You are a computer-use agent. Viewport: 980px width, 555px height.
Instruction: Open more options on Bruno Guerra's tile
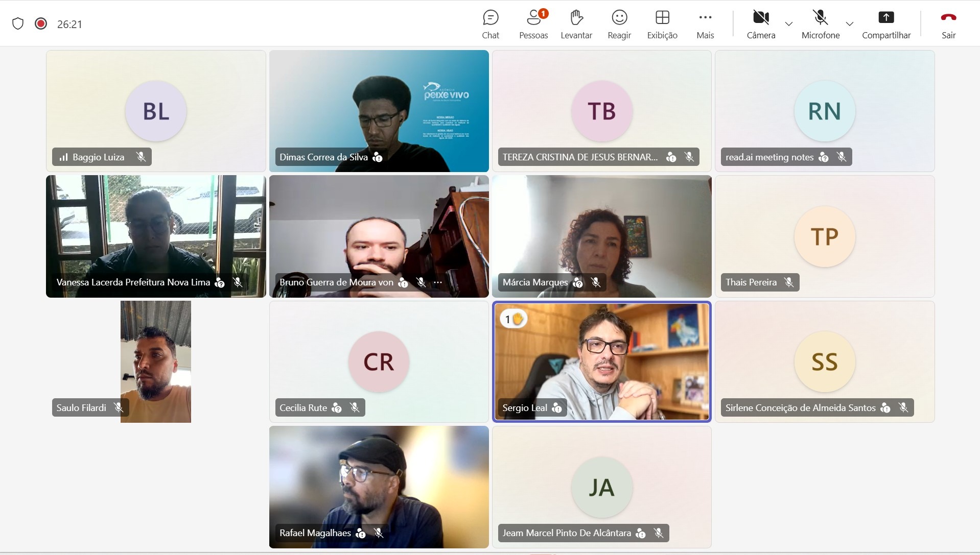coord(438,282)
